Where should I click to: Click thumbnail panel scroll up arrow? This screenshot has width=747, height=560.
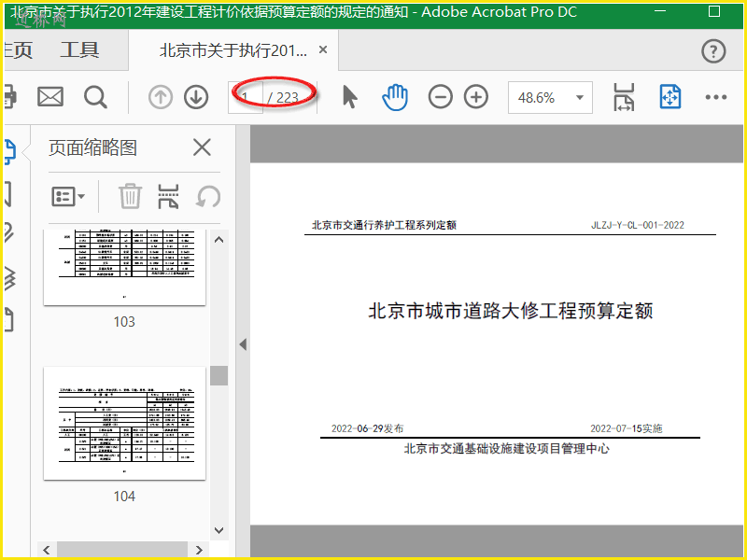click(x=219, y=240)
